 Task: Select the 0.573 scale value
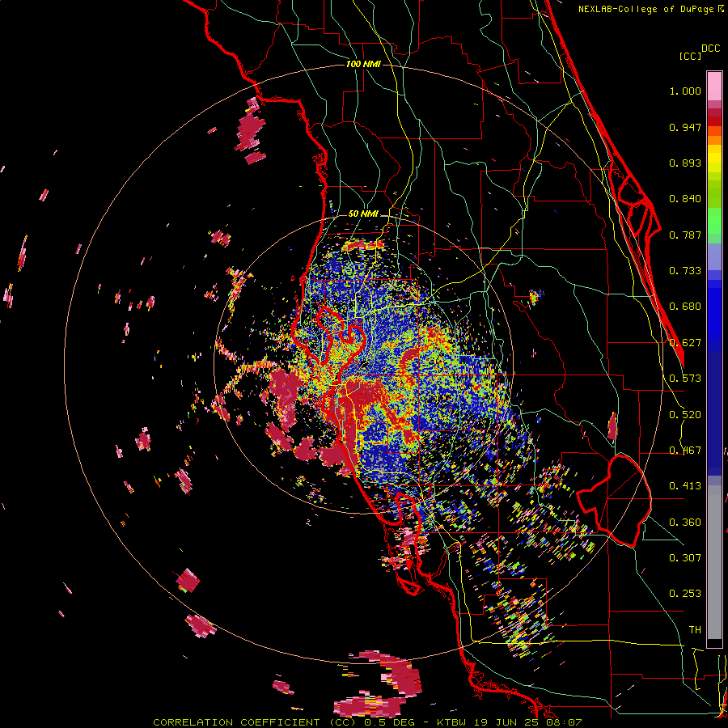[685, 379]
